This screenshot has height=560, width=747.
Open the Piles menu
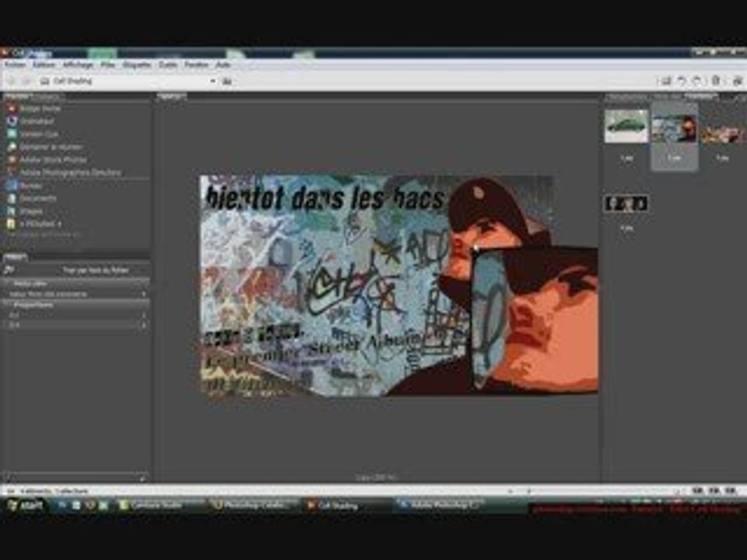108,65
